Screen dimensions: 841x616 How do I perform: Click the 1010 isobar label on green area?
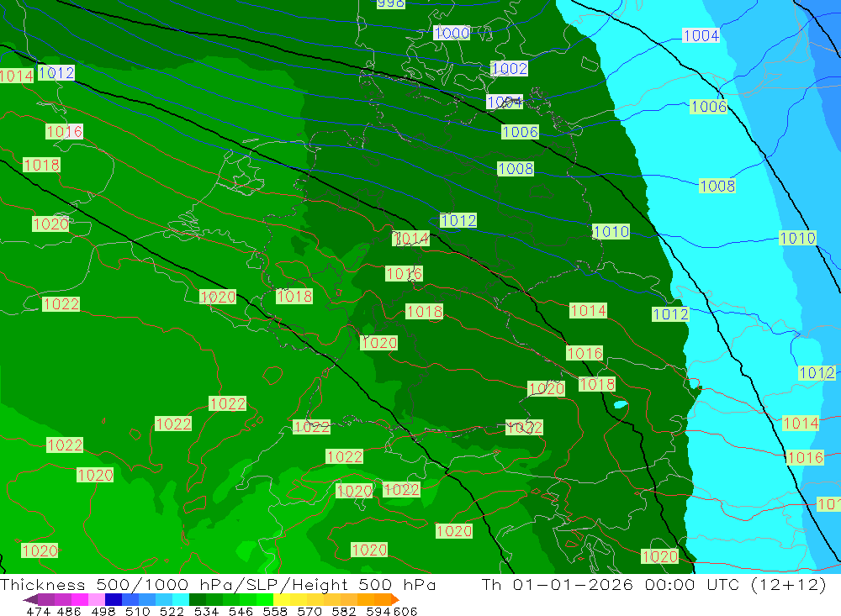coord(611,232)
